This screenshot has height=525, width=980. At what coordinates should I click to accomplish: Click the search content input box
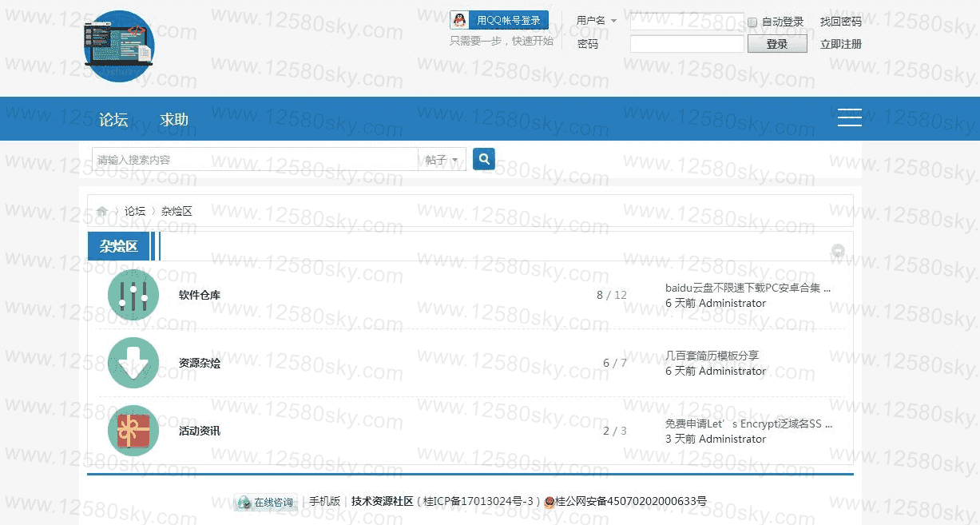pyautogui.click(x=255, y=160)
